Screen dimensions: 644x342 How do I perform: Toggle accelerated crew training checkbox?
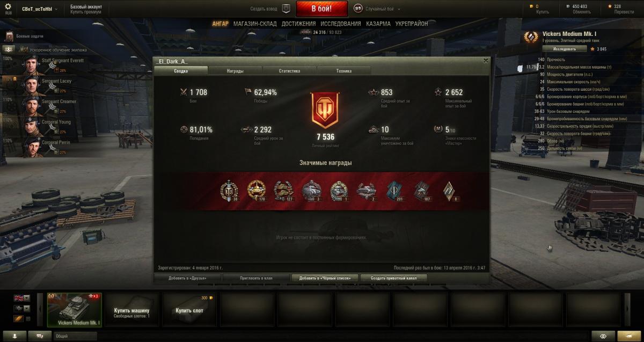point(24,49)
